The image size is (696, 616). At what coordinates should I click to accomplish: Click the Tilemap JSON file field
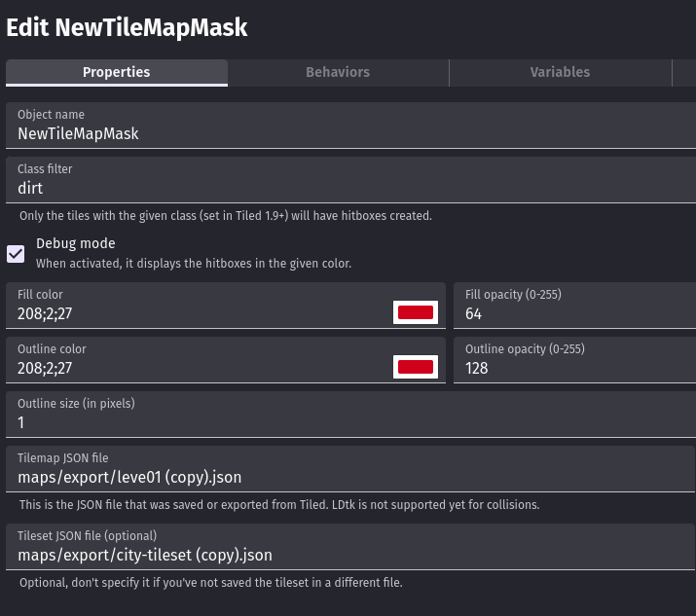tap(350, 469)
